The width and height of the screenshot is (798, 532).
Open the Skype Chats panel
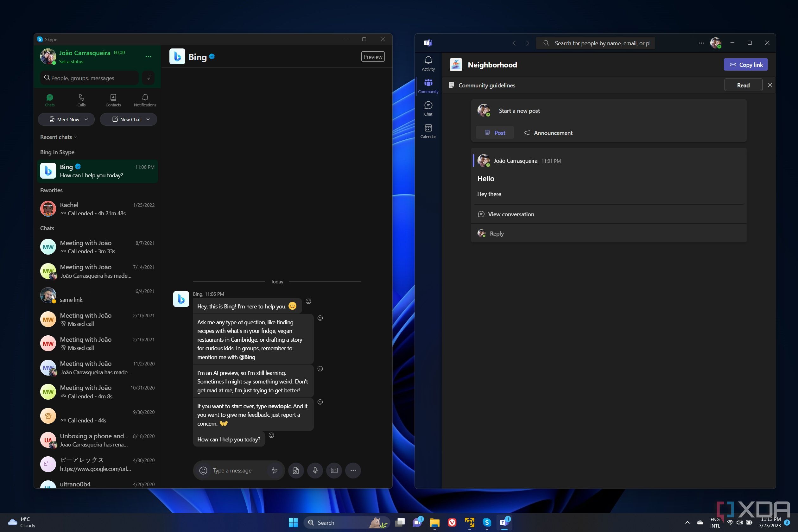tap(50, 100)
